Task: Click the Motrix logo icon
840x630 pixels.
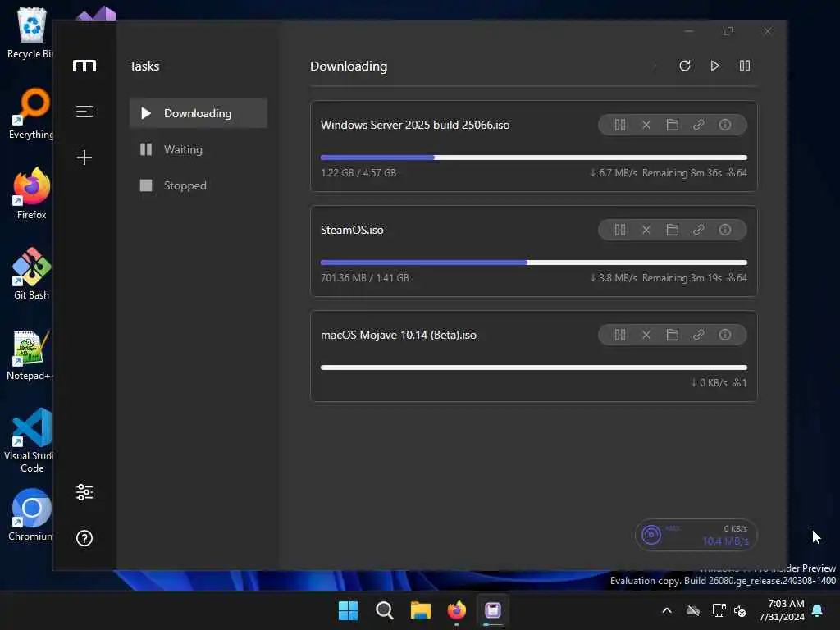Action: [84, 66]
